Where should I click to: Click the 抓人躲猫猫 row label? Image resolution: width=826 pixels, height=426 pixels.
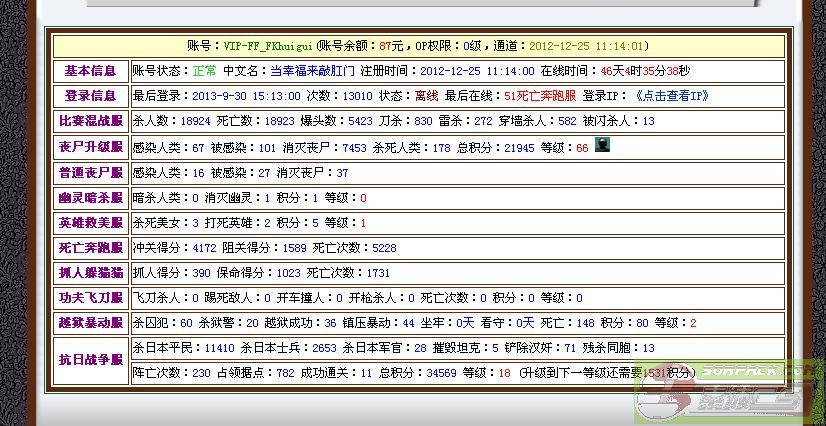point(90,273)
